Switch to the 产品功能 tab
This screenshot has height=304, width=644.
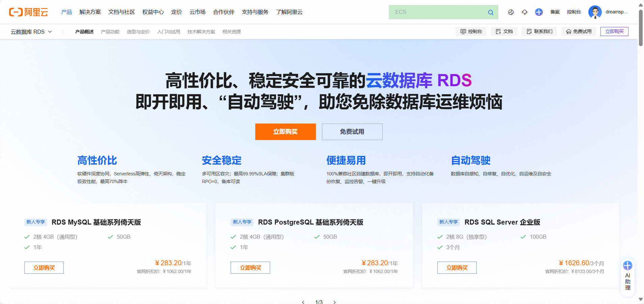[x=110, y=31]
